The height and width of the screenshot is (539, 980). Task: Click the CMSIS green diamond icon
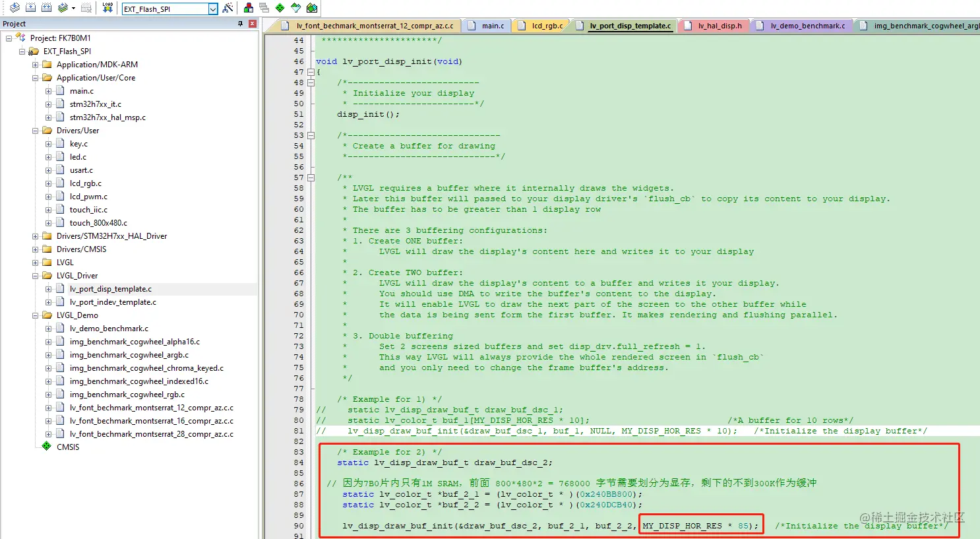[x=47, y=447]
